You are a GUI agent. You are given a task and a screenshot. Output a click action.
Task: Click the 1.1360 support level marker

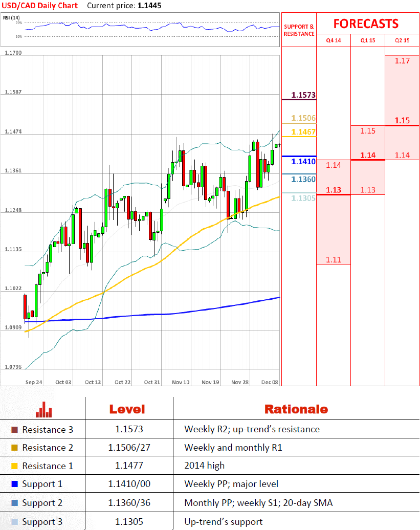pyautogui.click(x=303, y=180)
